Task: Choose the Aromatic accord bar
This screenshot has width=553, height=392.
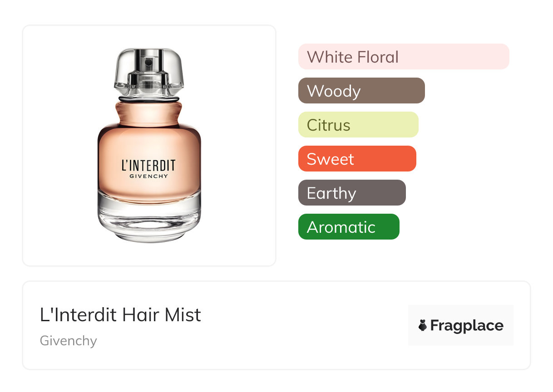Action: pos(349,227)
